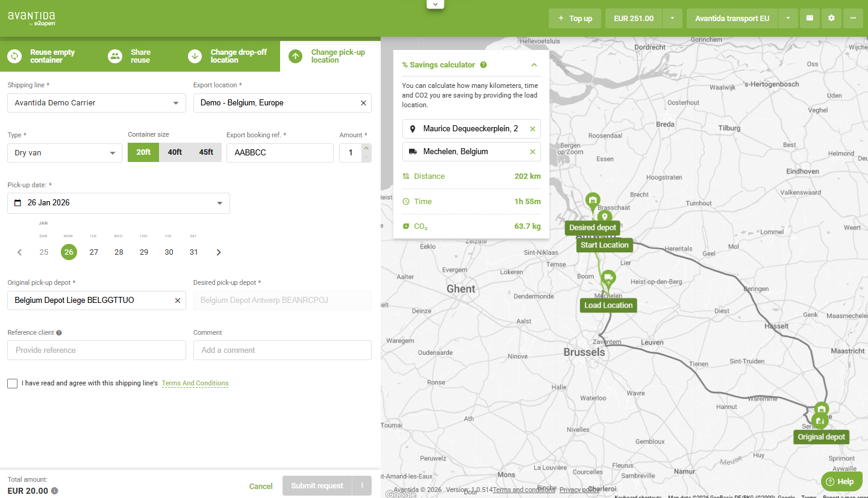Screen dimensions: 868x498
Task: Clear the Export location field
Action: click(363, 103)
